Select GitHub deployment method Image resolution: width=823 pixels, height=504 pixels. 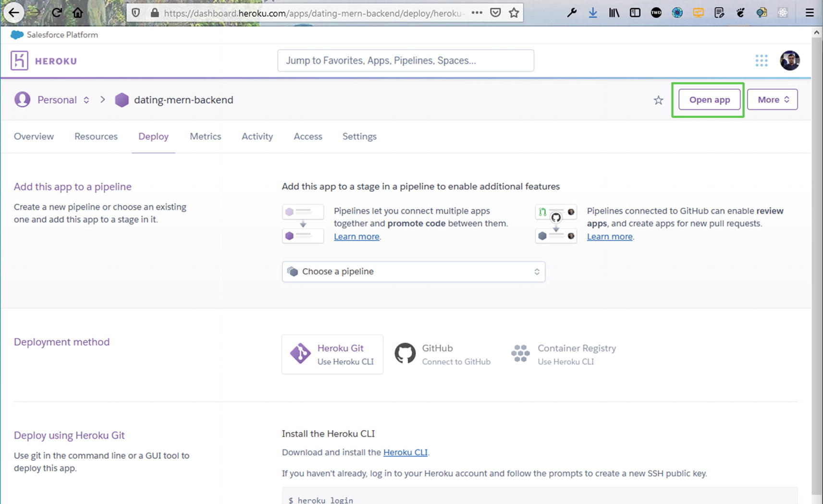click(442, 354)
